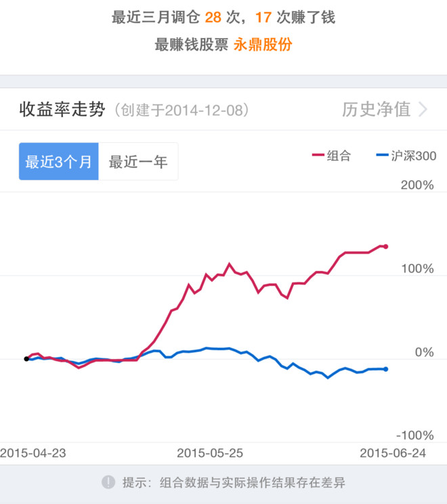Tap the 收益率走势 section title
This screenshot has width=447, height=504.
pyautogui.click(x=62, y=110)
